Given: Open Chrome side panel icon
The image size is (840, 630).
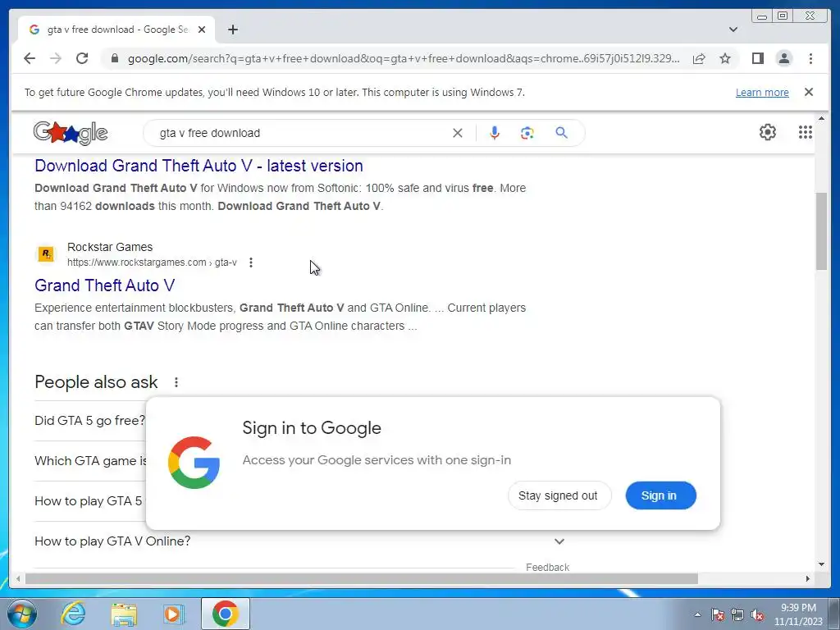Looking at the screenshot, I should pos(757,58).
